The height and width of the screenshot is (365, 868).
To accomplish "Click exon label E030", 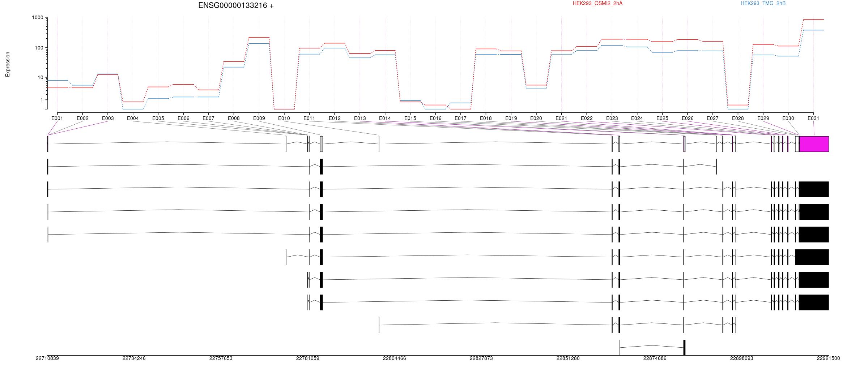I will (788, 118).
